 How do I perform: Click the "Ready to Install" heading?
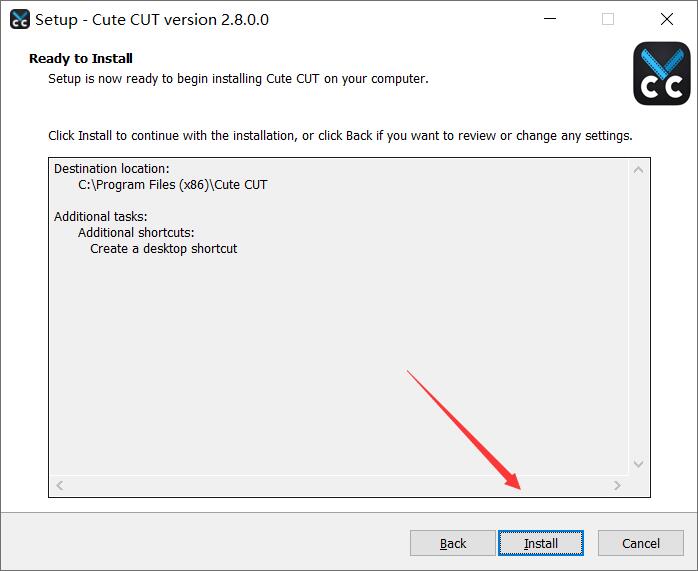click(x=81, y=58)
